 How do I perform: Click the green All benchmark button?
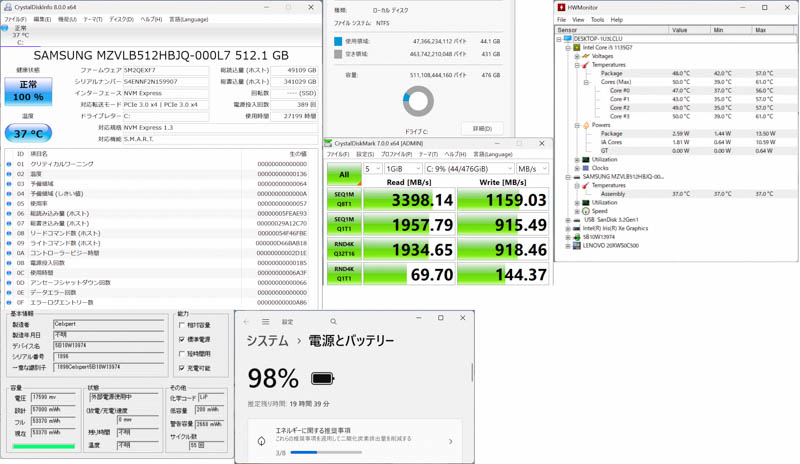(343, 174)
